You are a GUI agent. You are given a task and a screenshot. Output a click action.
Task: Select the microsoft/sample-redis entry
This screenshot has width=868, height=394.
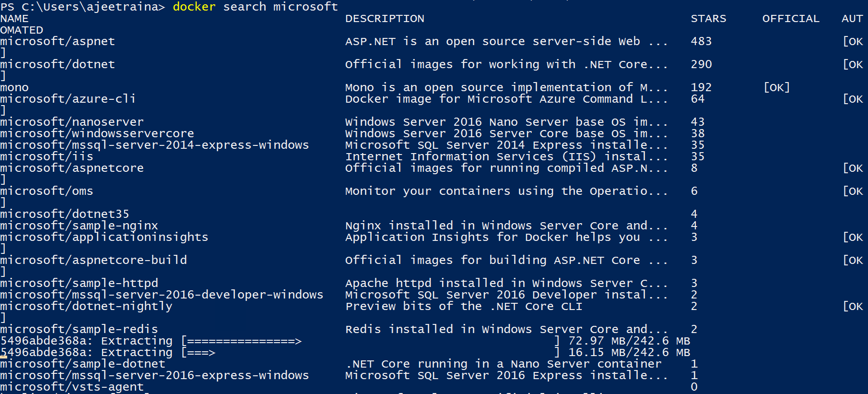click(x=79, y=330)
